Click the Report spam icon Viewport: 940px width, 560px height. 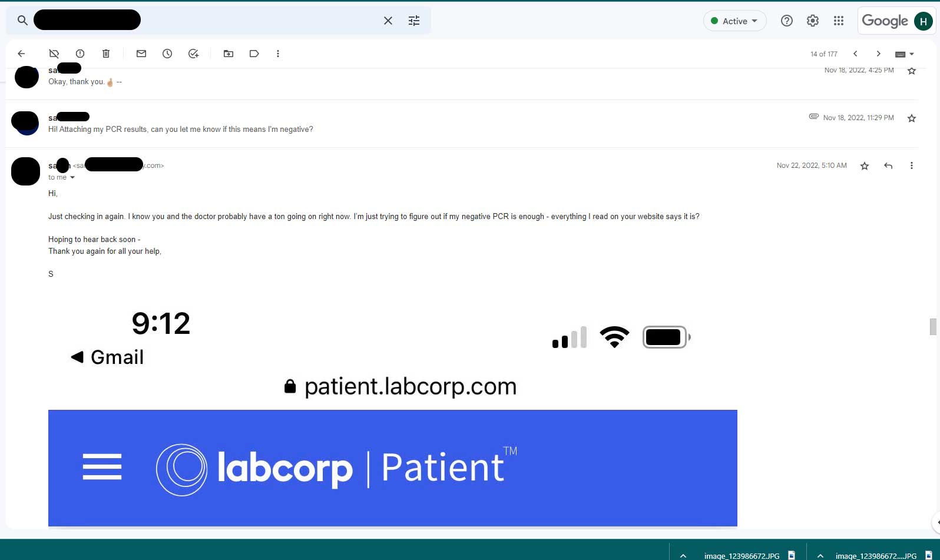tap(80, 54)
